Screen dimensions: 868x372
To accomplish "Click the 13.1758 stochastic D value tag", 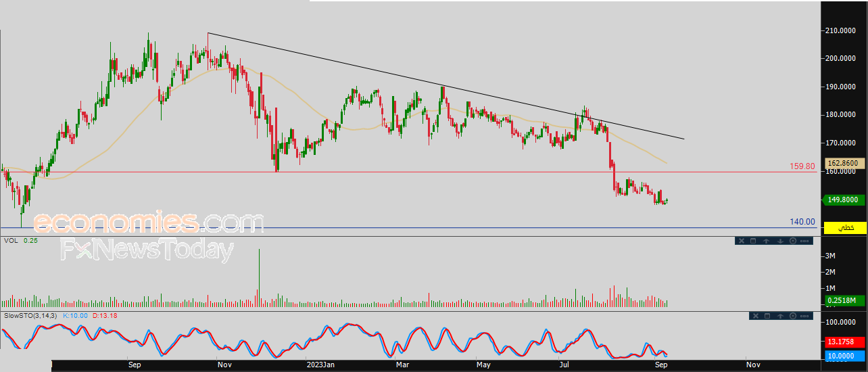I will [x=844, y=342].
